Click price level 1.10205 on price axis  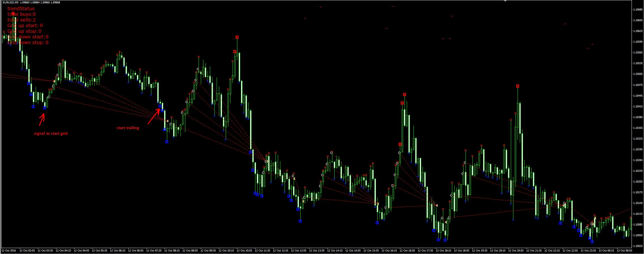[637, 182]
